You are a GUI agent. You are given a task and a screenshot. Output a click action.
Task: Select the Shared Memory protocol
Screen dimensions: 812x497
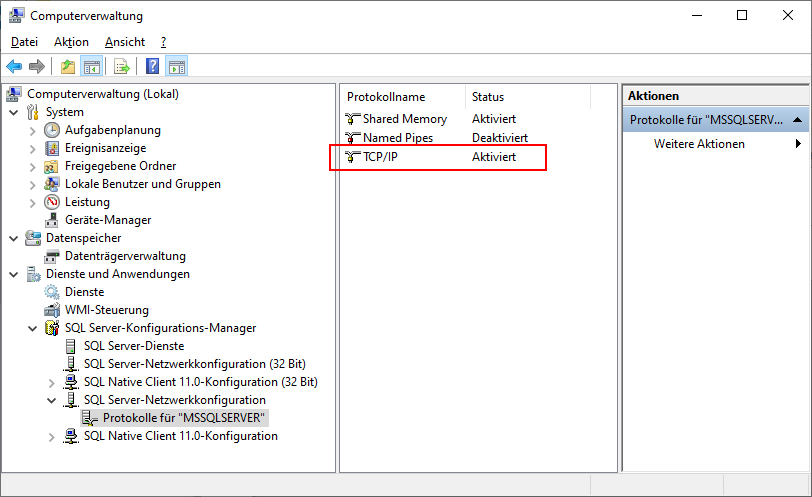(404, 119)
